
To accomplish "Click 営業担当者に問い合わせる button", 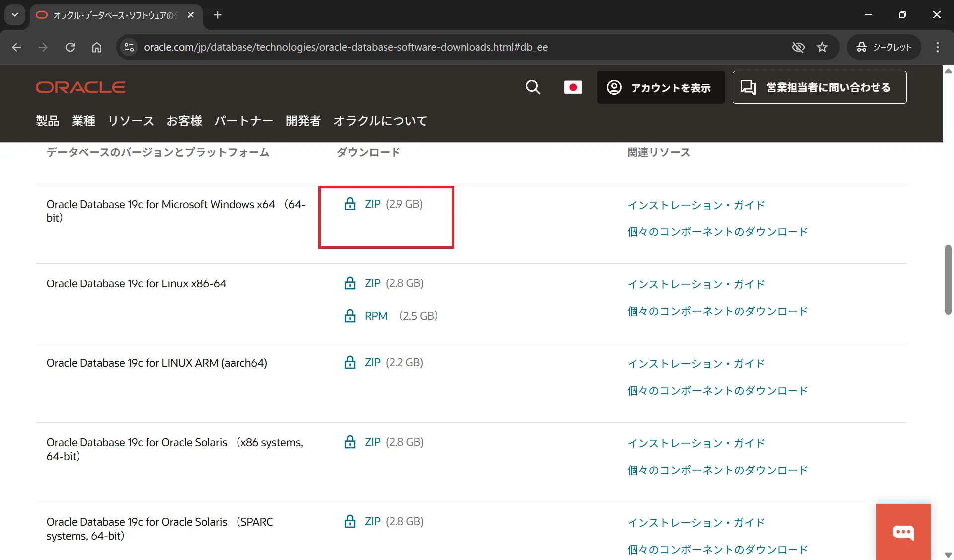I will [x=819, y=87].
